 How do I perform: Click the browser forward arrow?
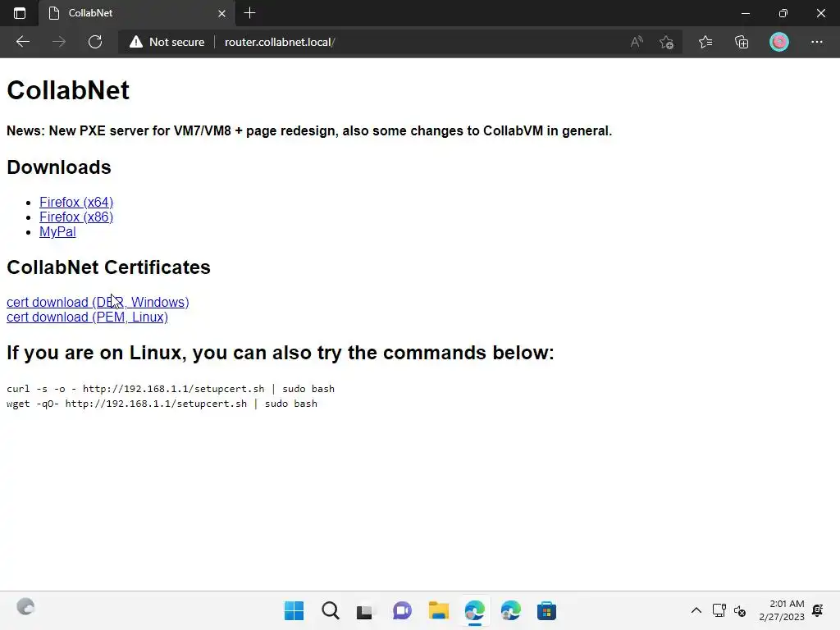59,42
